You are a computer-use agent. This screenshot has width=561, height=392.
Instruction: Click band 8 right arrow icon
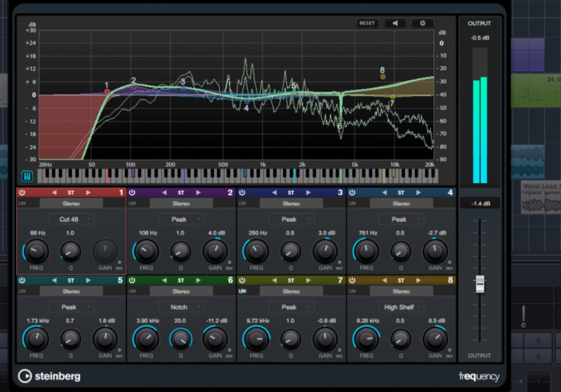[x=418, y=280]
